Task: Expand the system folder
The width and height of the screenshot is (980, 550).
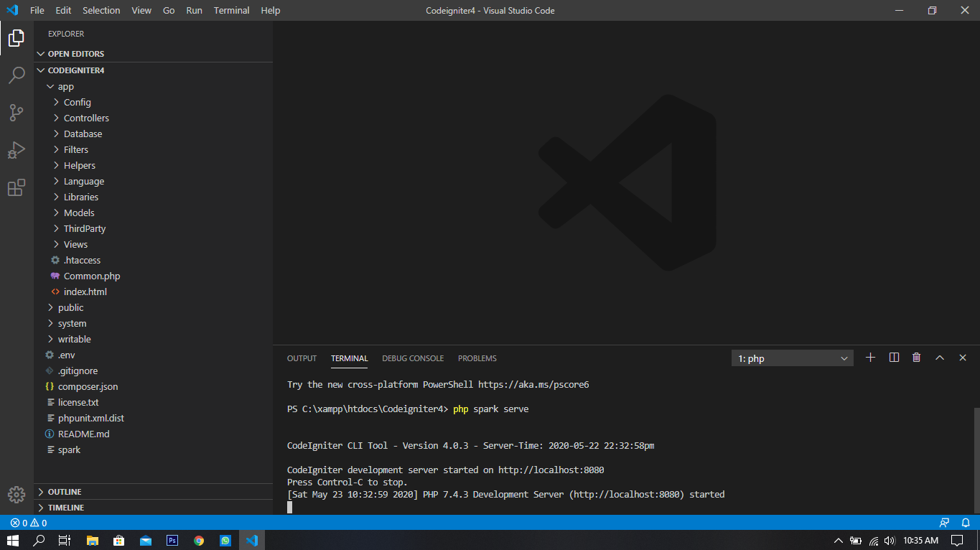Action: click(x=153, y=323)
